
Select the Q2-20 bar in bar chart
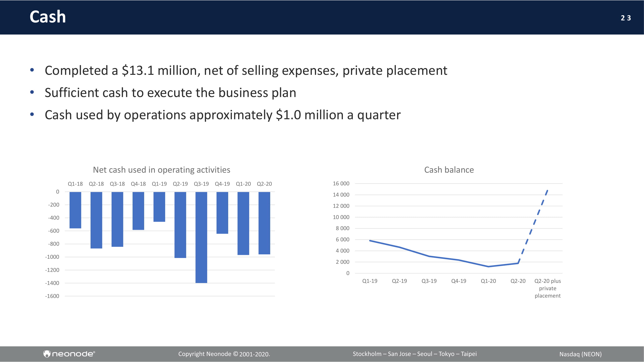[264, 223]
